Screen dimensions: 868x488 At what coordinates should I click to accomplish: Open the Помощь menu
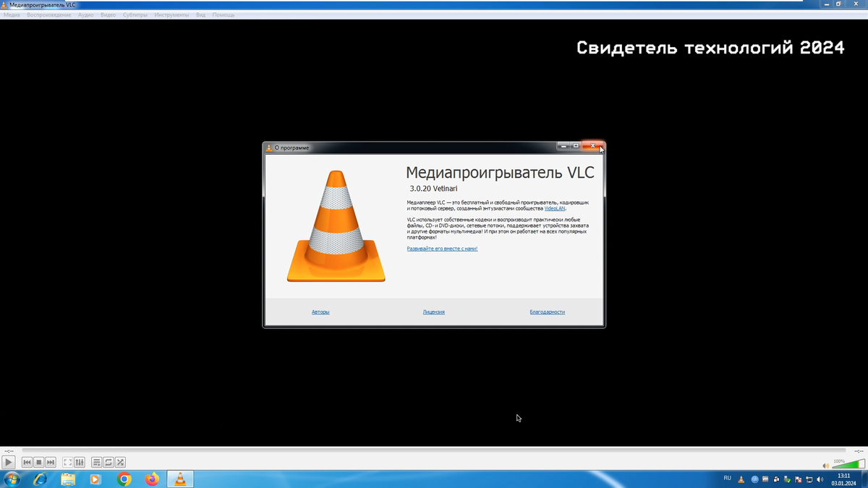(224, 14)
